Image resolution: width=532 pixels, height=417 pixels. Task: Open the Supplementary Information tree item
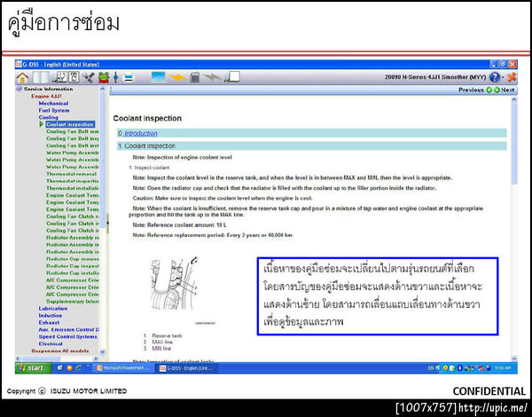73,302
